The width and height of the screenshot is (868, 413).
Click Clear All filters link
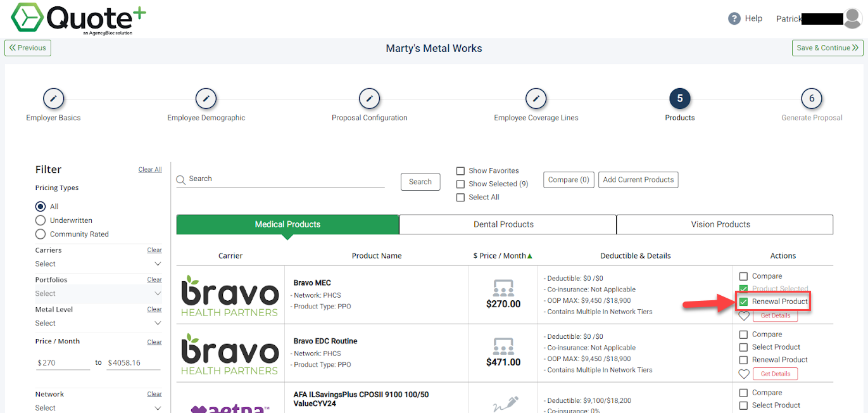150,170
